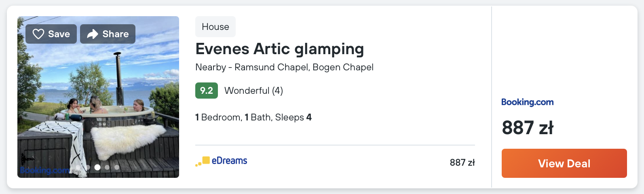Click the 1 Bedroom, 1 Bath details line

(253, 117)
